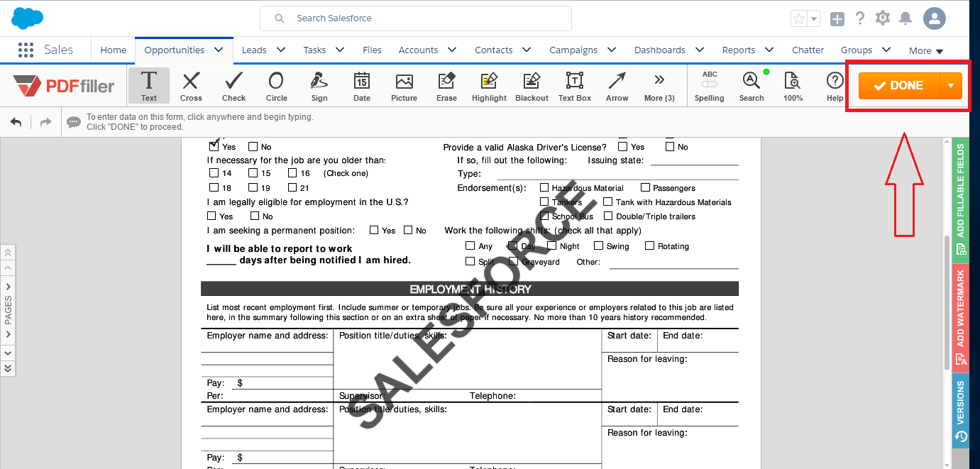Open the Salesforce App Launcher grid
Screen dimensions: 980x469
point(26,50)
